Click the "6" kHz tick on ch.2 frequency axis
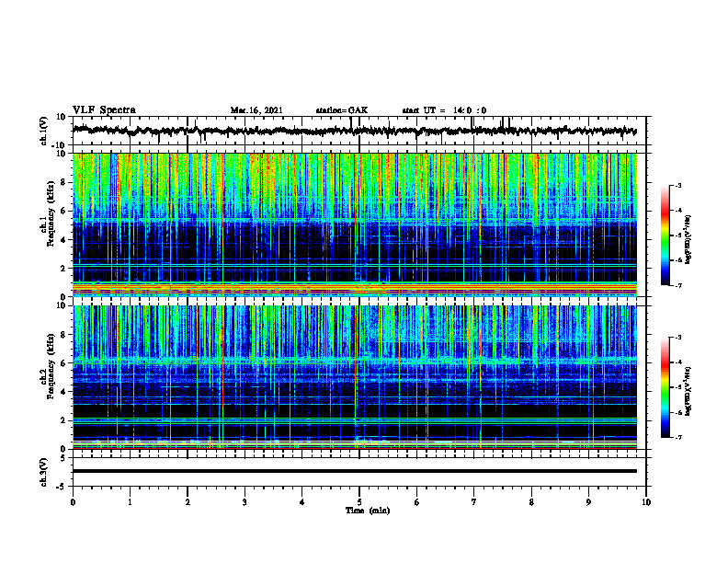 64,363
